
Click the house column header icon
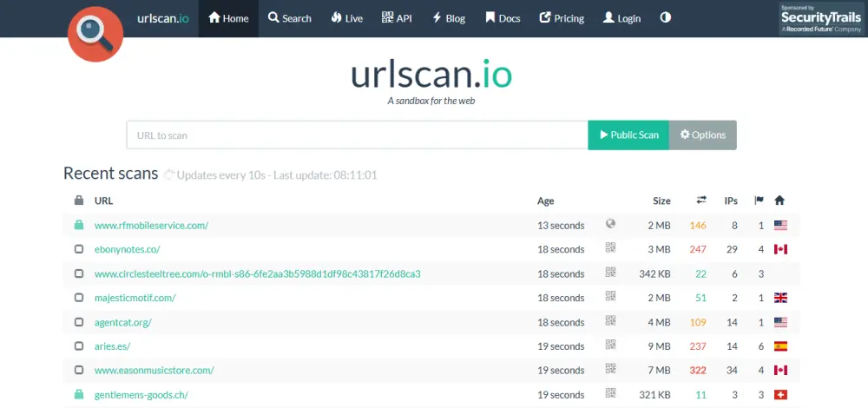click(x=779, y=201)
